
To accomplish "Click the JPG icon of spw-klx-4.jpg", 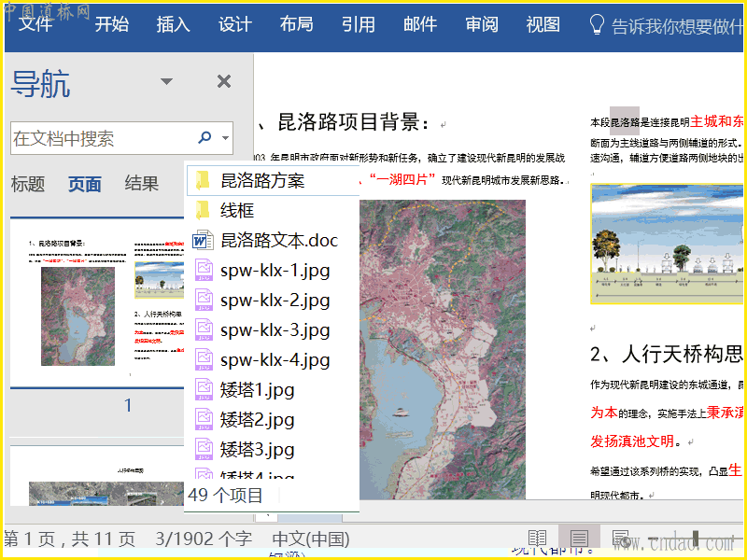I will click(x=204, y=359).
